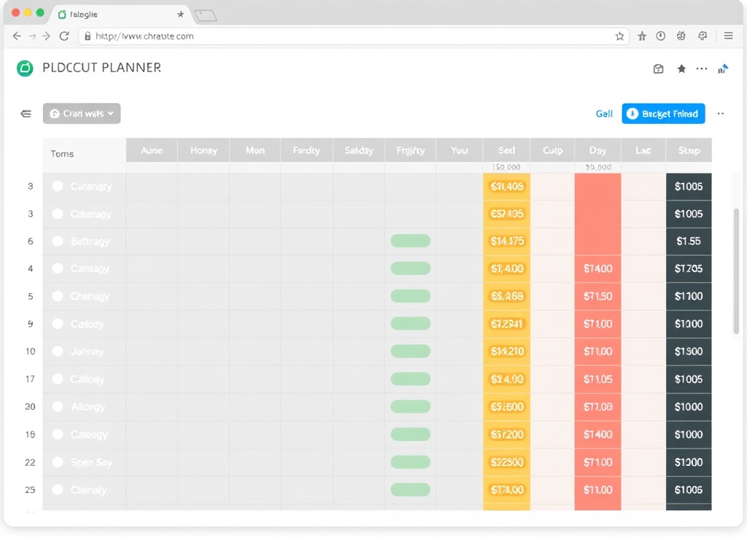Open the Crati wals dropdown
747x560 pixels.
[x=82, y=113]
